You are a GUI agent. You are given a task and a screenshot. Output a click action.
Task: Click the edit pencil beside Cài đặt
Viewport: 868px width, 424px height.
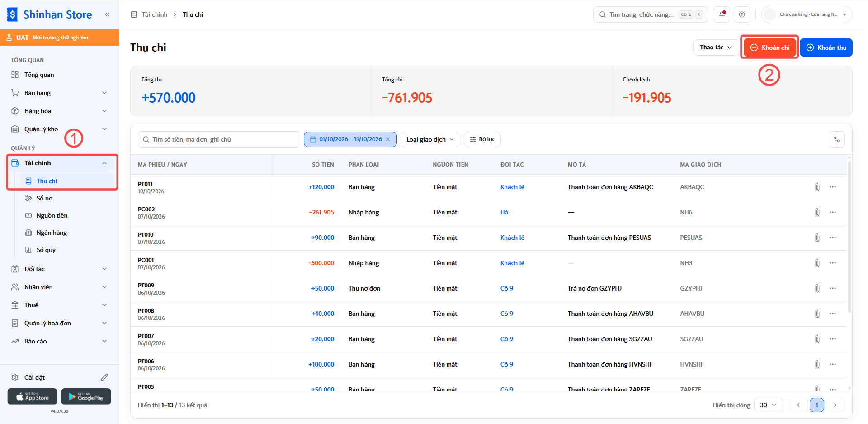pyautogui.click(x=104, y=377)
